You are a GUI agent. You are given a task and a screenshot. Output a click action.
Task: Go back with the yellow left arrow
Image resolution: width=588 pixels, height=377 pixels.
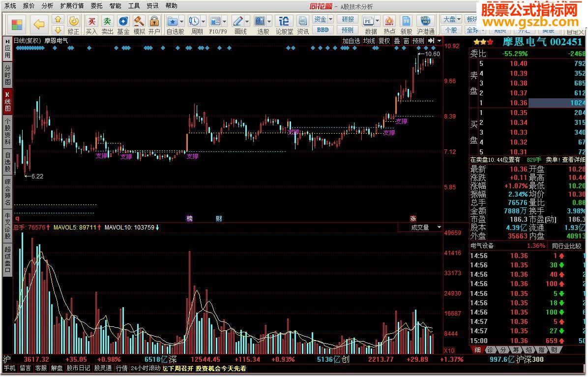pos(39,25)
